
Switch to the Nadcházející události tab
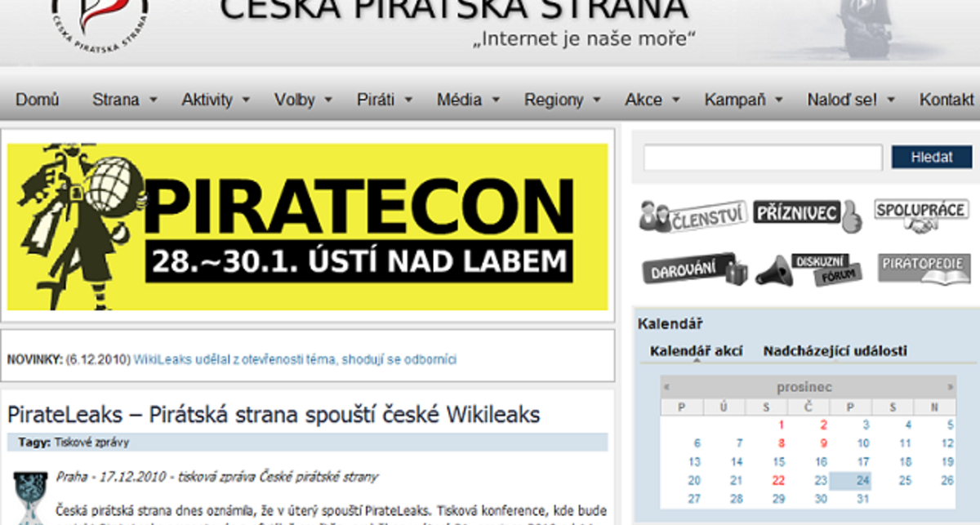[x=835, y=349]
